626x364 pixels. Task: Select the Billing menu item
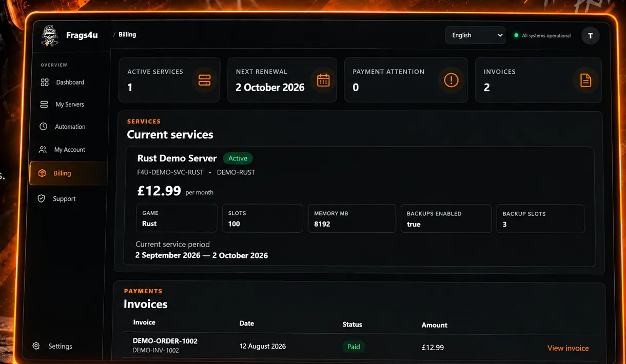[x=68, y=173]
